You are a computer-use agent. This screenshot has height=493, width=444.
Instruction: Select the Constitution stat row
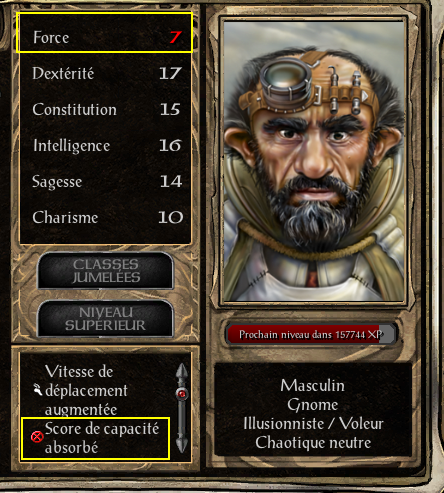pos(105,109)
